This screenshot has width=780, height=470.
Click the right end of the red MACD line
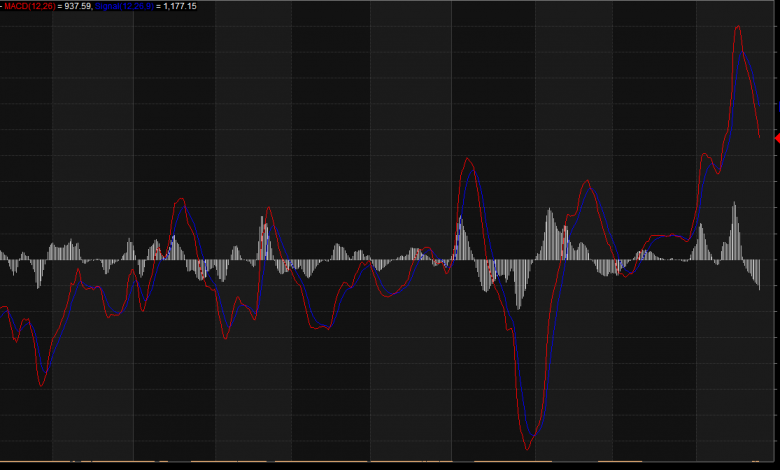coord(759,136)
